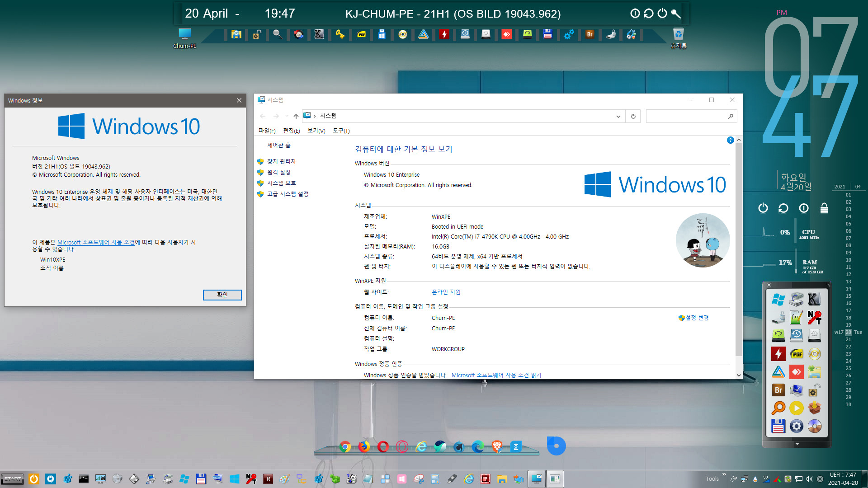Open AnyDesk icon in the top dock
The height and width of the screenshot is (488, 868).
506,34
